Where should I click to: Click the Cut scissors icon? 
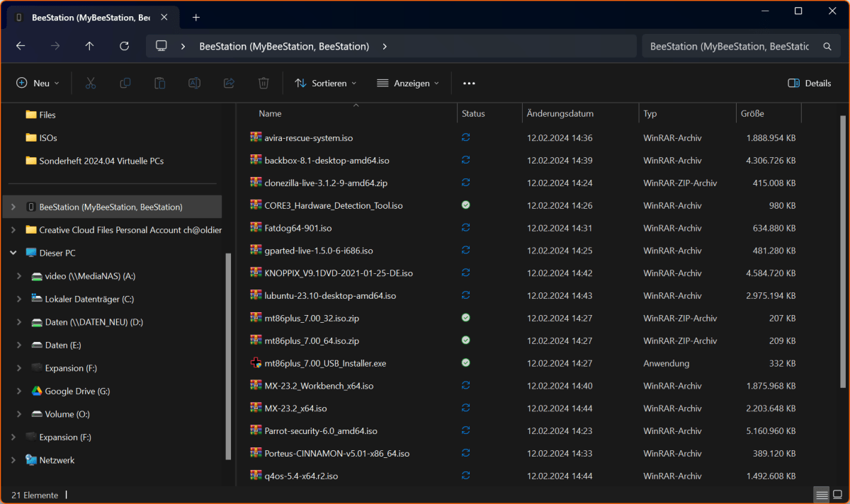90,83
